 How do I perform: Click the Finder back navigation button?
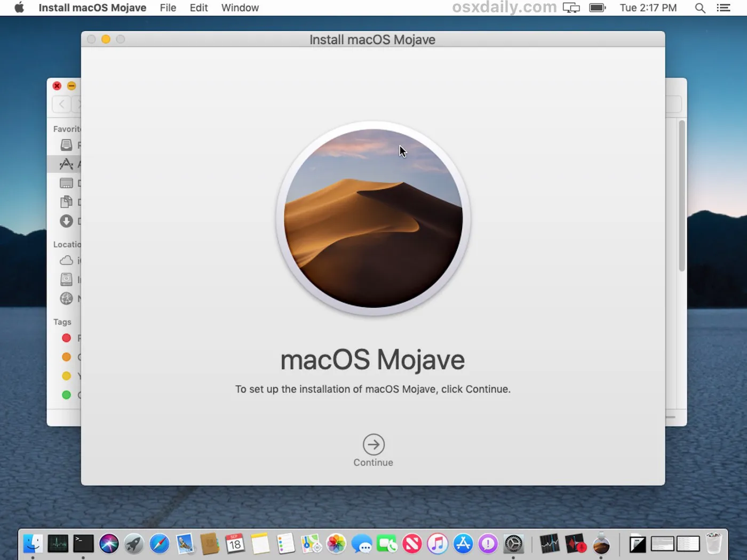pyautogui.click(x=62, y=104)
